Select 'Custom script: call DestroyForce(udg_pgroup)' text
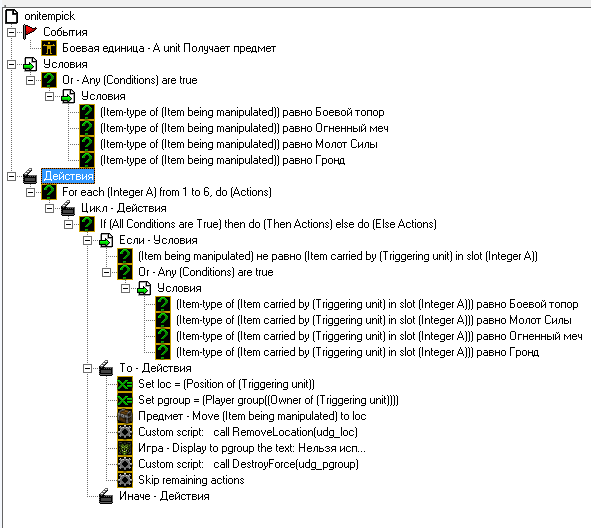The height and width of the screenshot is (528, 591). coord(248,464)
